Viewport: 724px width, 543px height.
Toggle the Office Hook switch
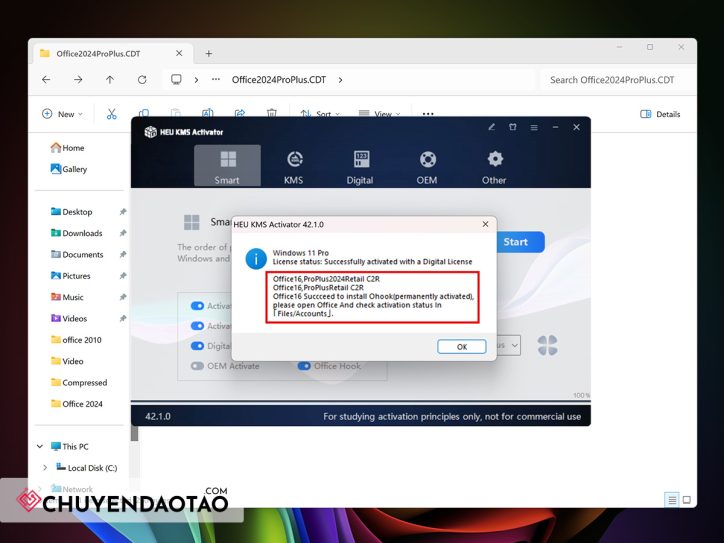tap(304, 366)
